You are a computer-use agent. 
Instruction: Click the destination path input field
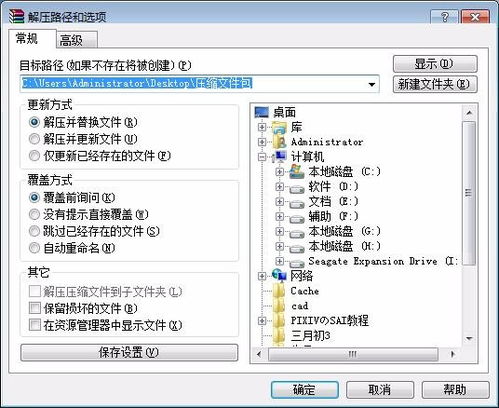click(x=199, y=84)
